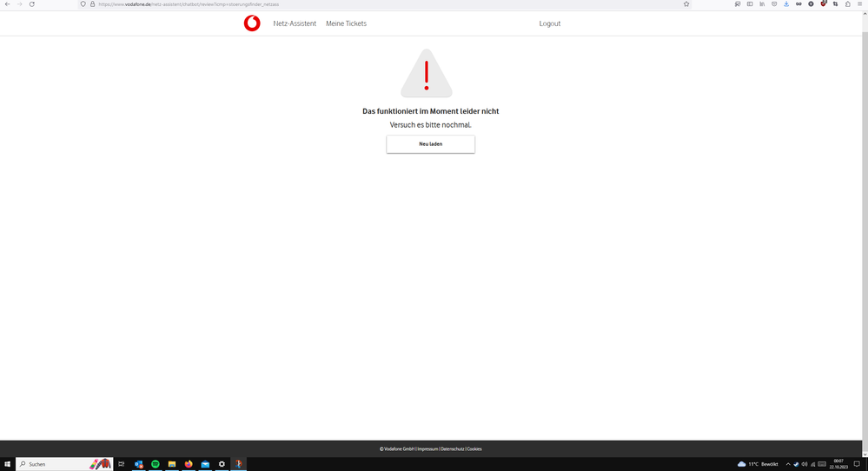
Task: Open Settings gear from the taskbar
Action: [222, 464]
